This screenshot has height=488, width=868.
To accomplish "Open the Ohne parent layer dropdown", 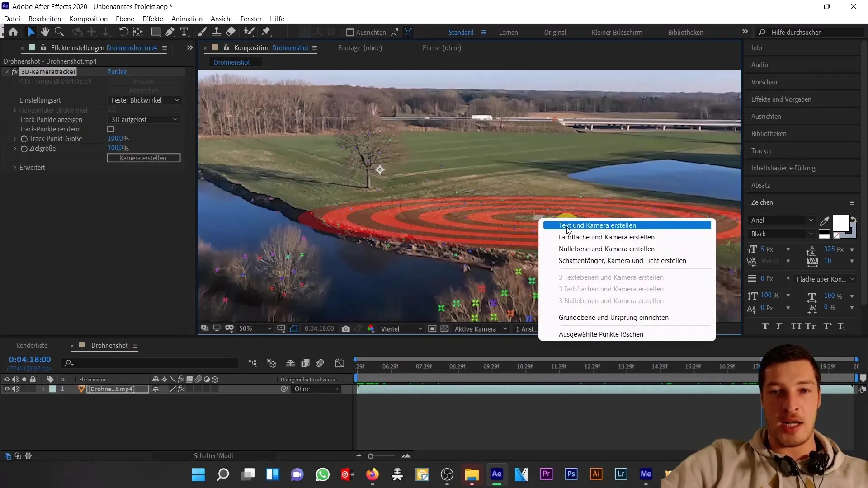I will 316,389.
